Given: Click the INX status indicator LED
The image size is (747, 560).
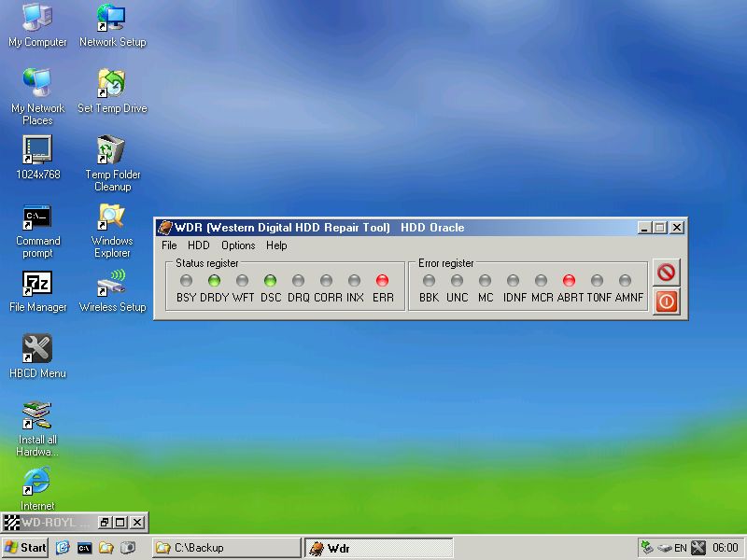Looking at the screenshot, I should [x=354, y=281].
